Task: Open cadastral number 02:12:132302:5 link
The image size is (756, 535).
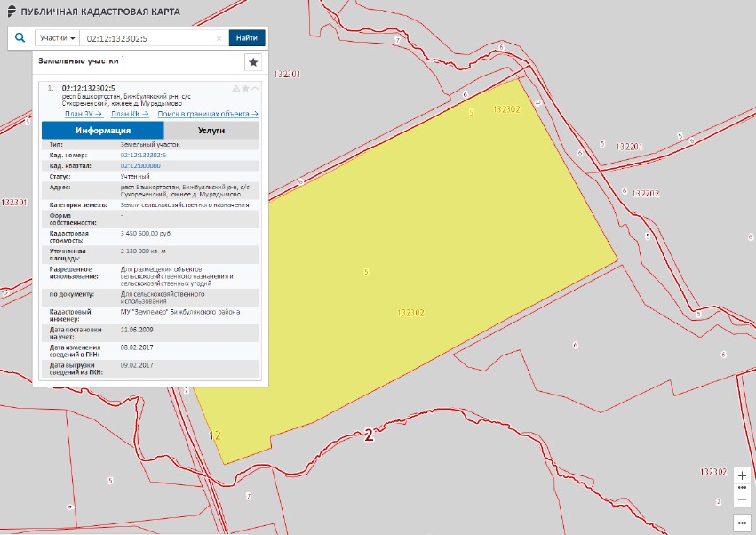Action: click(143, 155)
